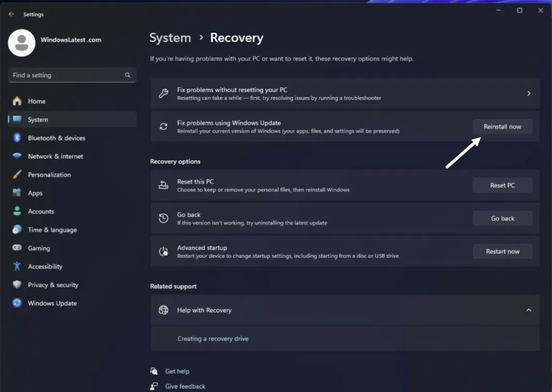The width and height of the screenshot is (552, 392).
Task: Click the Help with Recovery globe icon
Action: coord(163,310)
